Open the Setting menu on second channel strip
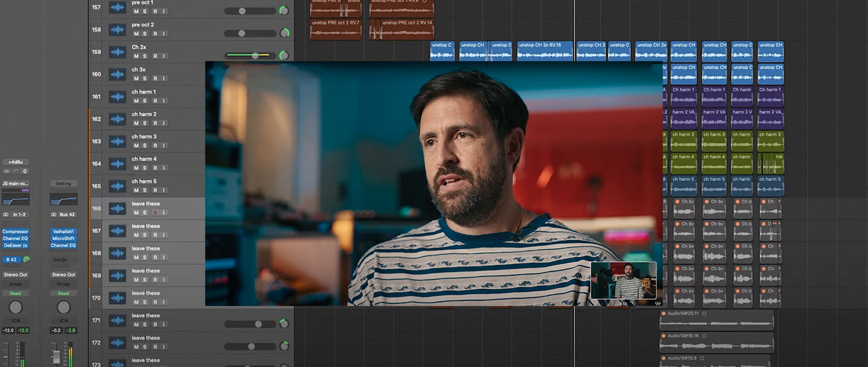 tap(64, 183)
